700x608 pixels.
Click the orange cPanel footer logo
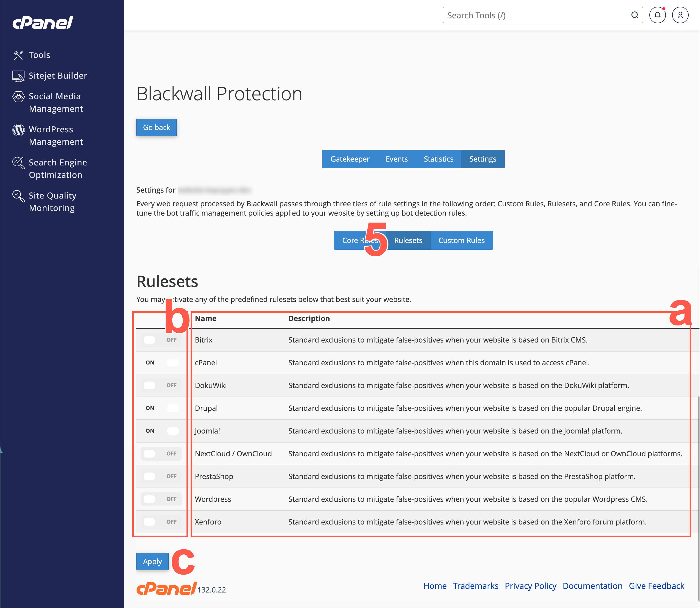[166, 589]
